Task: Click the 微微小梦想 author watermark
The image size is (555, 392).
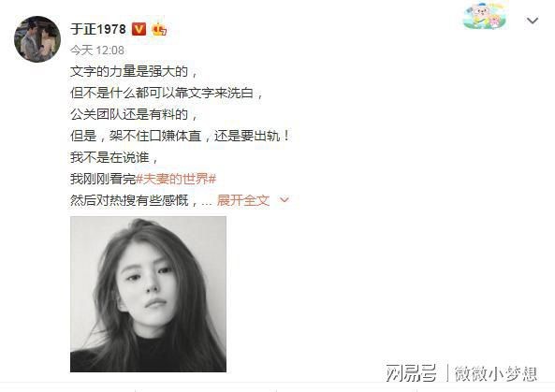Action: pos(496,373)
